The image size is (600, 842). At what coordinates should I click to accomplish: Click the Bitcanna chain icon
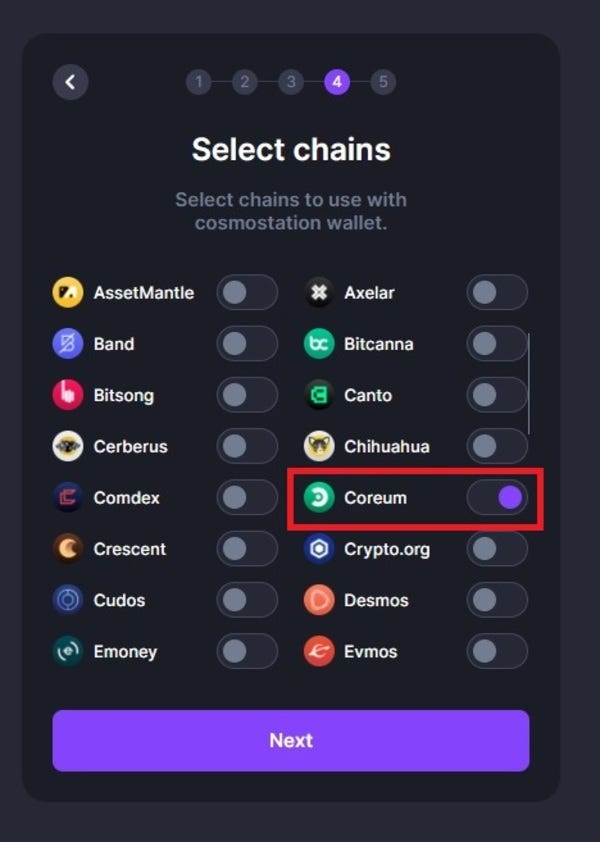point(319,344)
